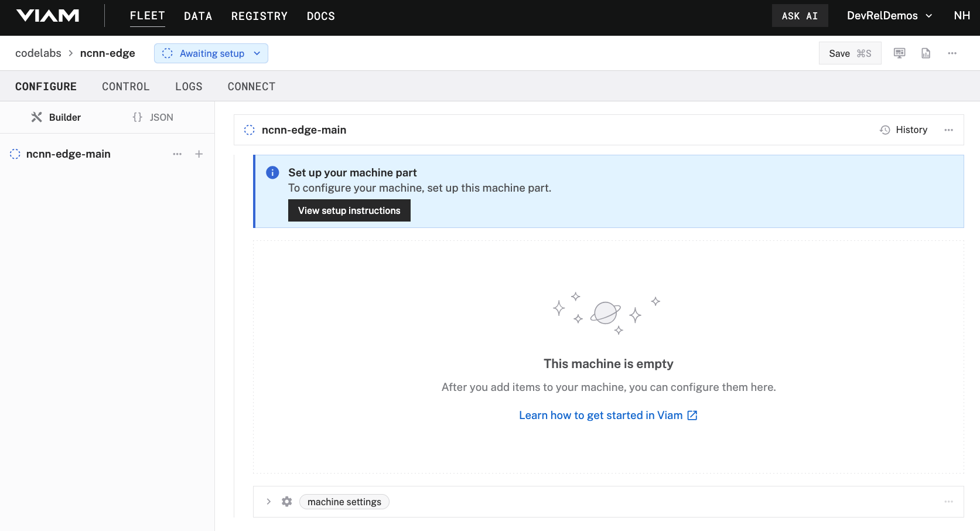Image resolution: width=980 pixels, height=531 pixels.
Task: Open ellipsis menu next to History
Action: click(x=949, y=130)
